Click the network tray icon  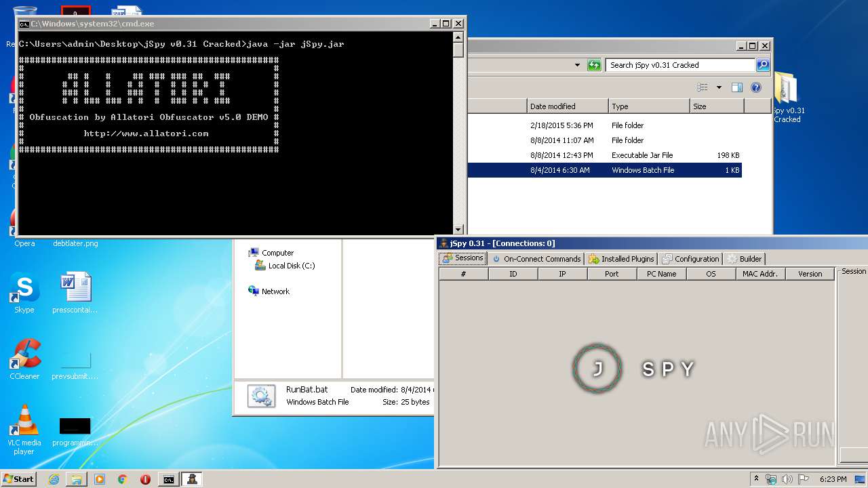[x=771, y=479]
